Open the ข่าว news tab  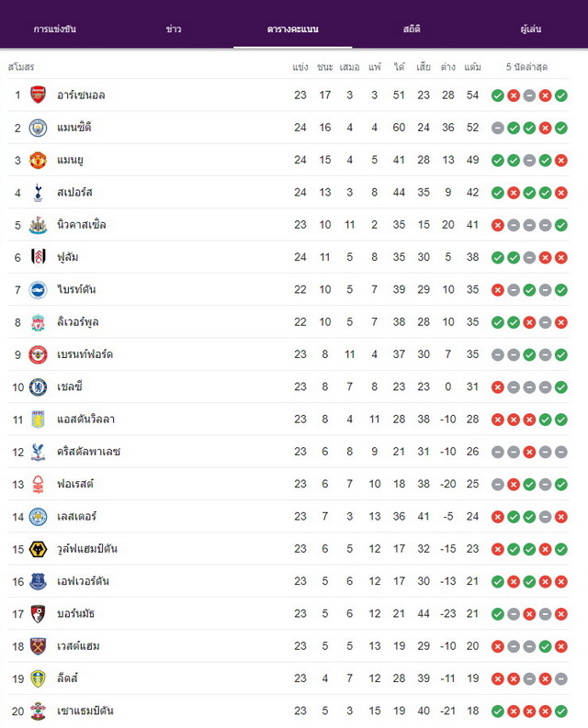pyautogui.click(x=174, y=28)
